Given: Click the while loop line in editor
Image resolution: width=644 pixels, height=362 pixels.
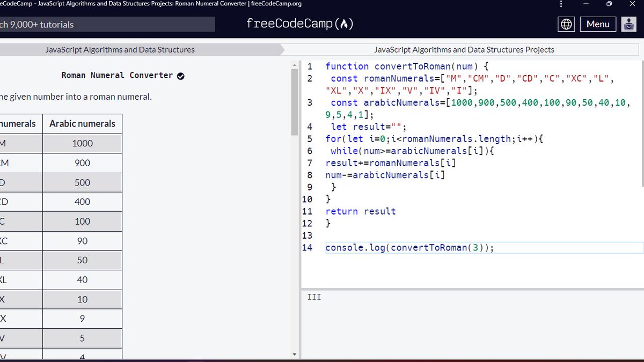Looking at the screenshot, I should click(413, 151).
